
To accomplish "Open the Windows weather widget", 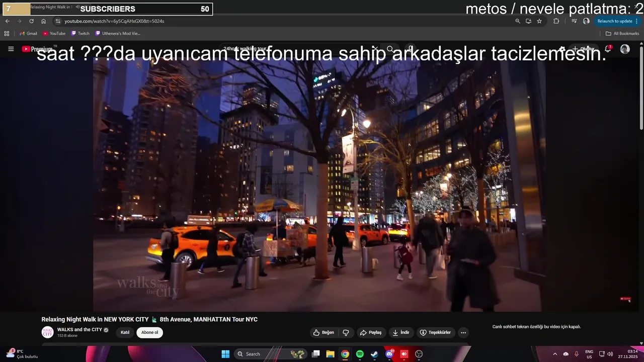I will (x=22, y=353).
